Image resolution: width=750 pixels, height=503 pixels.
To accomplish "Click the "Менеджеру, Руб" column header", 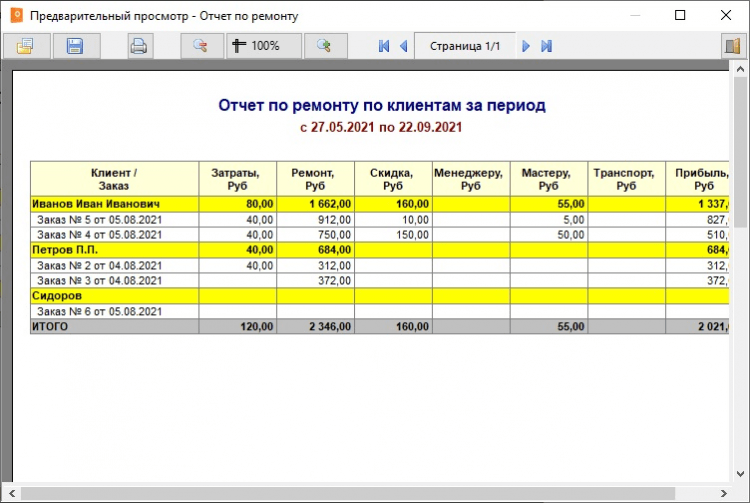I will point(471,179).
